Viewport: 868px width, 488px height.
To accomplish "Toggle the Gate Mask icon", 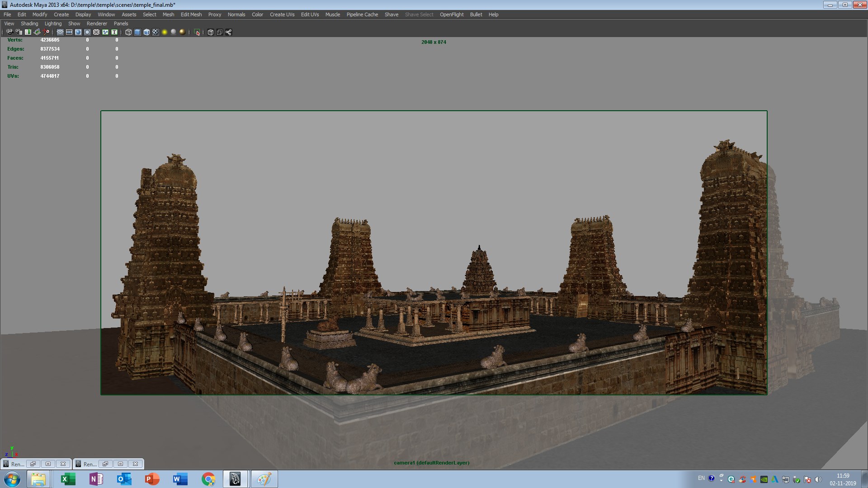I will (x=87, y=32).
